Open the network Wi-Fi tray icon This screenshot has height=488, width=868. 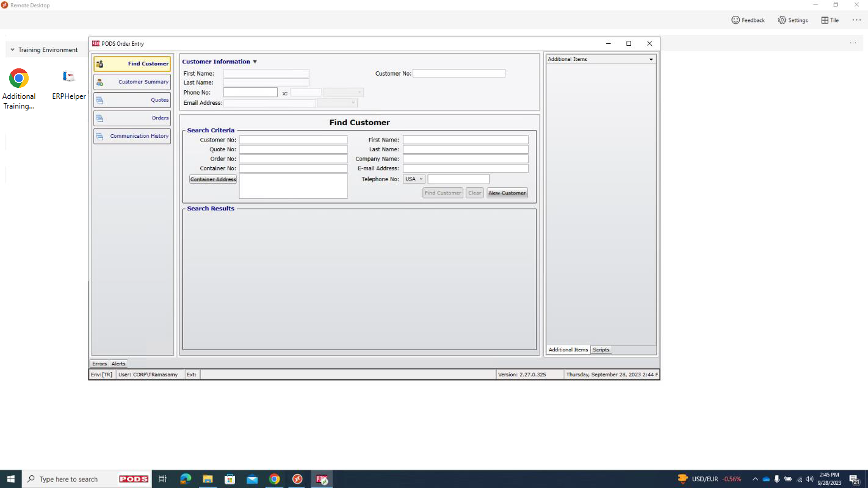[799, 479]
